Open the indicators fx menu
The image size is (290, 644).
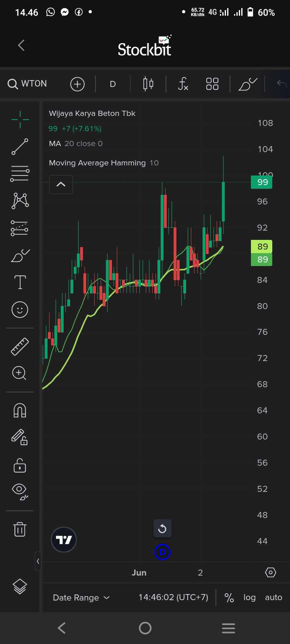coord(183,84)
